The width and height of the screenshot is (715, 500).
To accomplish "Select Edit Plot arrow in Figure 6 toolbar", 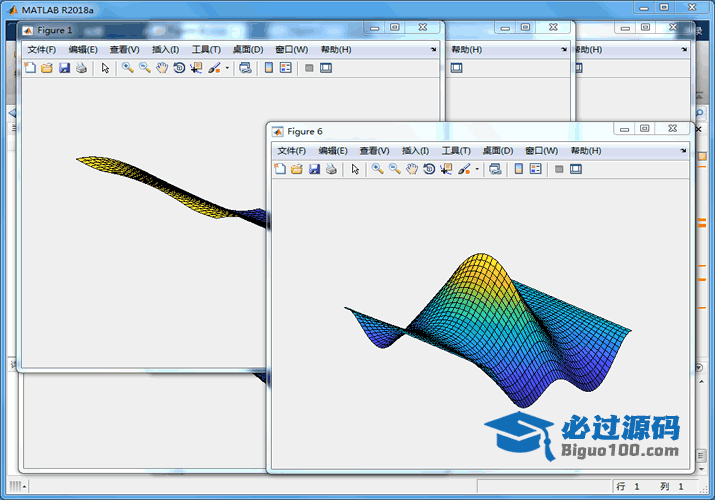I will coord(355,169).
